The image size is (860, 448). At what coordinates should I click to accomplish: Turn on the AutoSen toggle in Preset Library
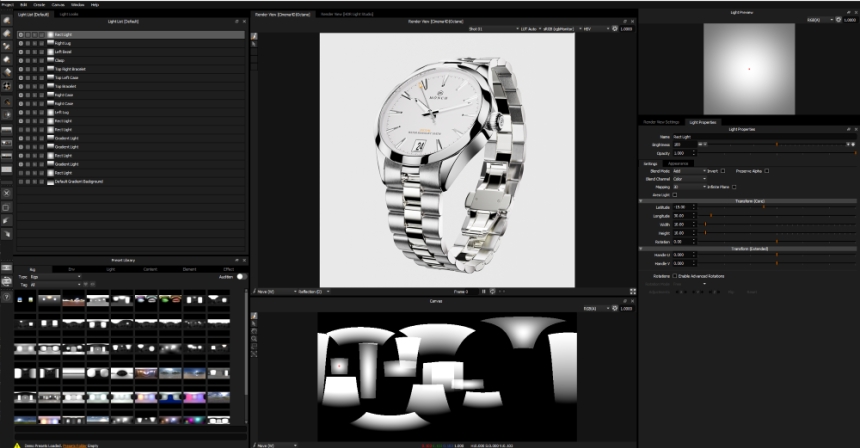240,276
